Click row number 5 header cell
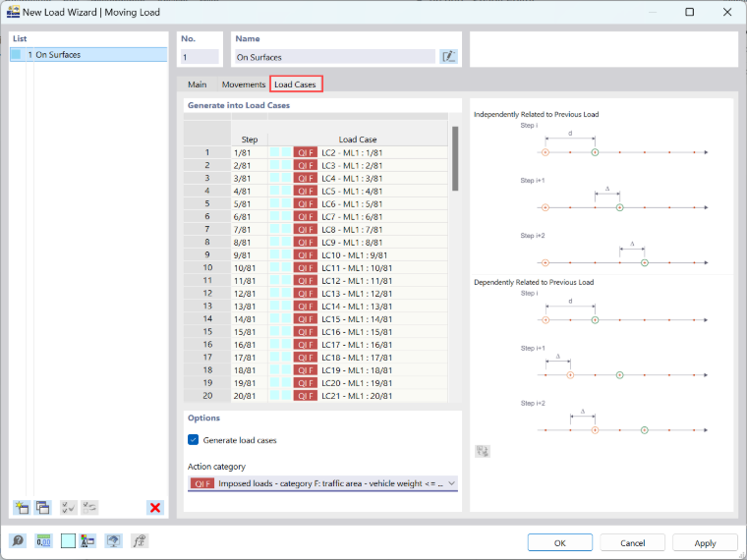The image size is (747, 560). (x=207, y=203)
